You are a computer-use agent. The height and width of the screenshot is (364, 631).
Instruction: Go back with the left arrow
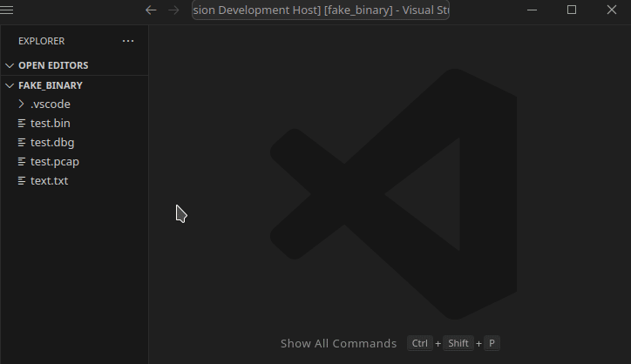[151, 10]
